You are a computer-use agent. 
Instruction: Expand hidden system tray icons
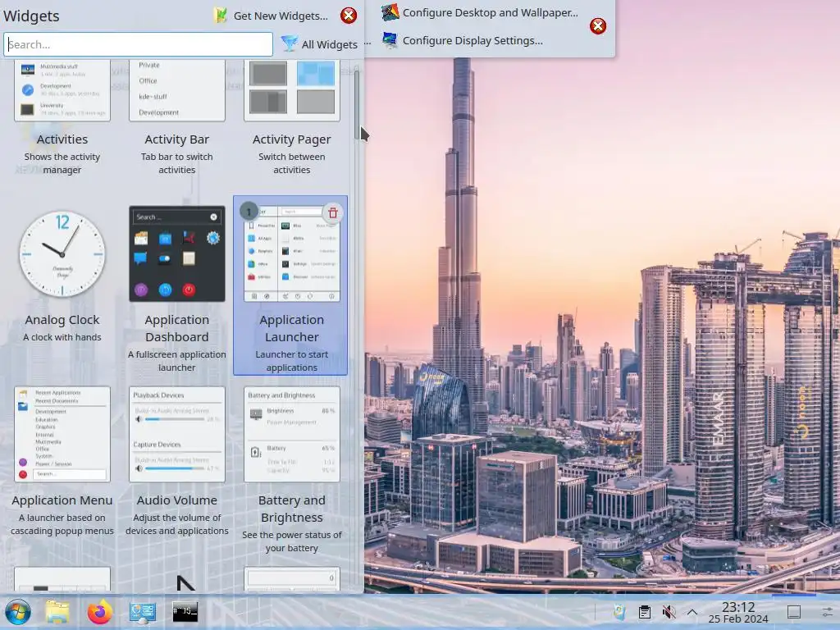(x=692, y=612)
